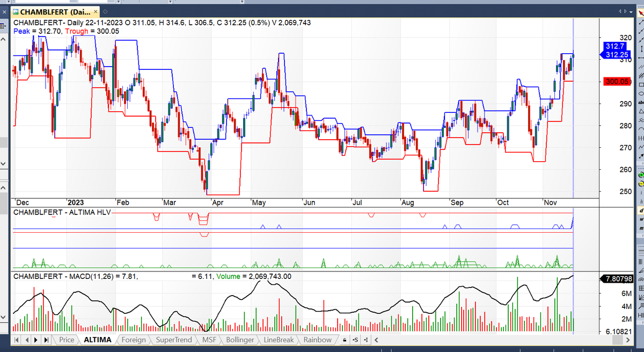644x352 pixels.
Task: Click the 'Trough = 300.05' text
Action: [x=92, y=31]
